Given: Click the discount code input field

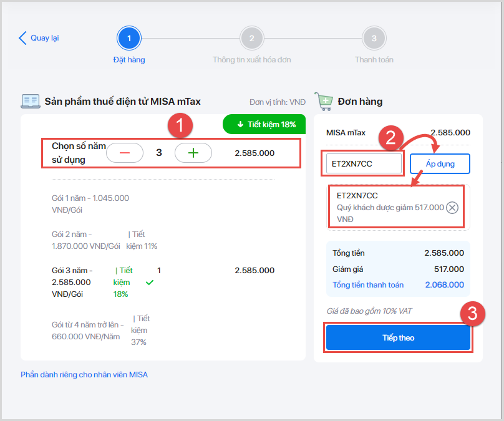Looking at the screenshot, I should pos(364,163).
